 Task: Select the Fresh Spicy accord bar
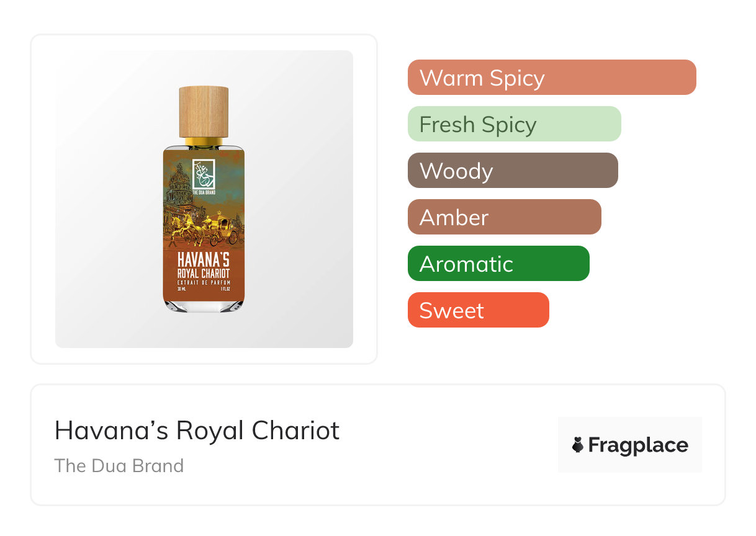tap(514, 124)
